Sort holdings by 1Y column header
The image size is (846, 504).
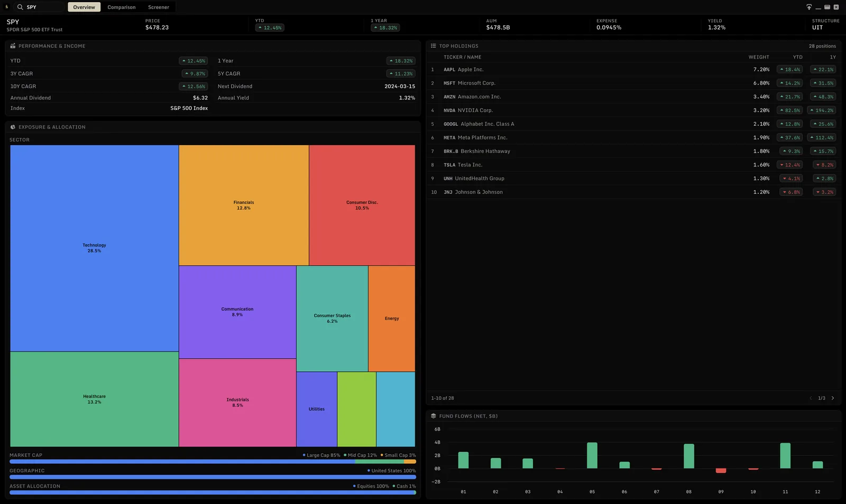[833, 57]
